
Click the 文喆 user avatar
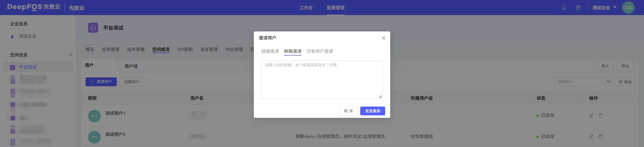[x=628, y=8]
